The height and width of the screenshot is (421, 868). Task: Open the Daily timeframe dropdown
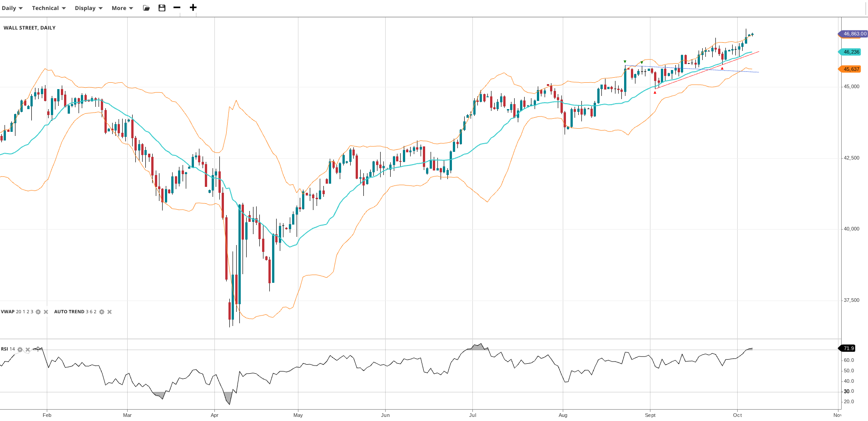click(x=12, y=8)
